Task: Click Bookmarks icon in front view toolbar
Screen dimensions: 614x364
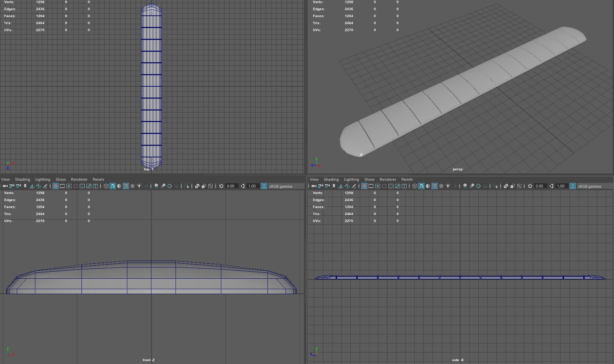Action: 25,186
